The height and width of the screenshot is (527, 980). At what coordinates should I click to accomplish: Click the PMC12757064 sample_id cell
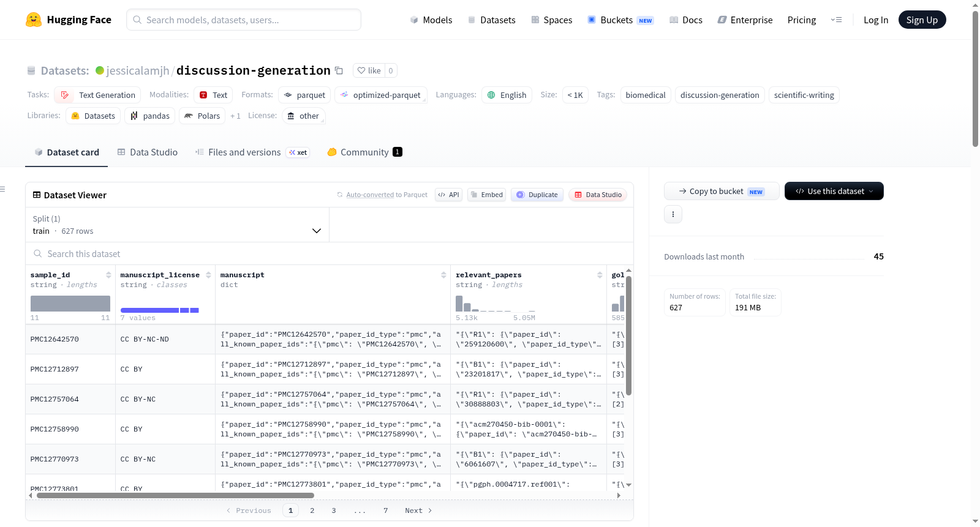click(x=70, y=399)
